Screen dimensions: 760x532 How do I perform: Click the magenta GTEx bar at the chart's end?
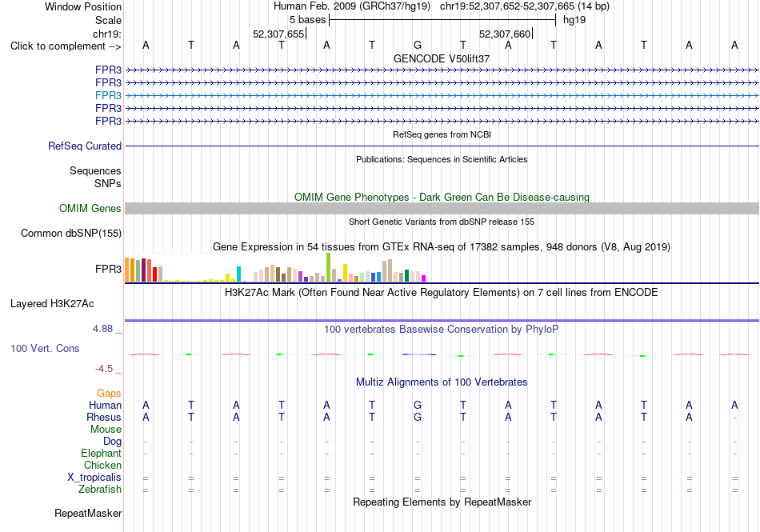tap(424, 278)
